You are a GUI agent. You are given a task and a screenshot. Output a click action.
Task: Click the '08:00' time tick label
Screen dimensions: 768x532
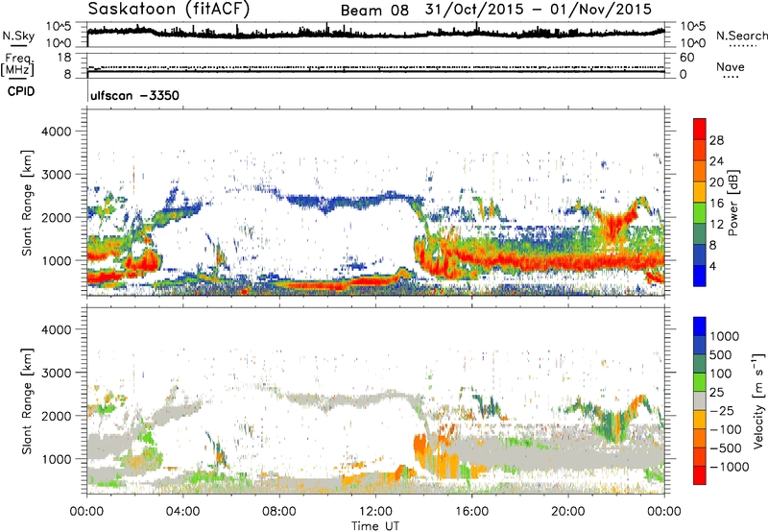pyautogui.click(x=278, y=512)
